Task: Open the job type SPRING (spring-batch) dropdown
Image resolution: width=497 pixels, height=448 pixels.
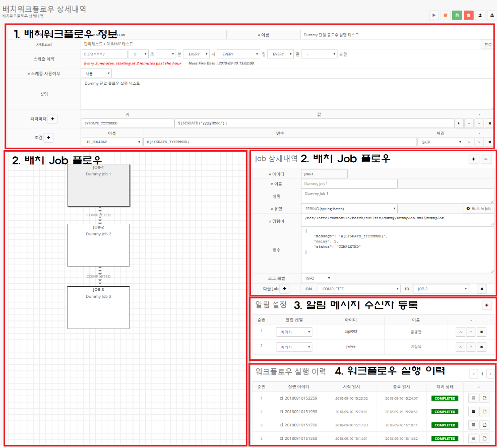Action: click(349, 209)
